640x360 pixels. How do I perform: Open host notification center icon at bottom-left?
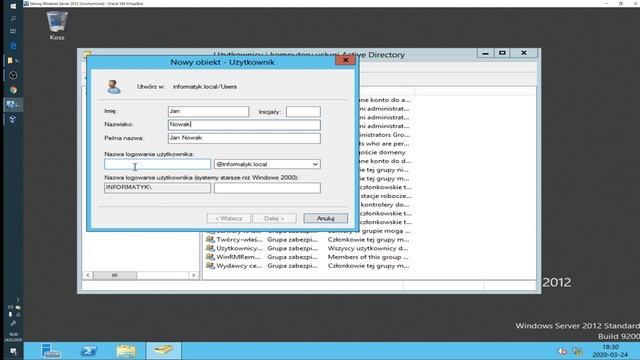13,351
